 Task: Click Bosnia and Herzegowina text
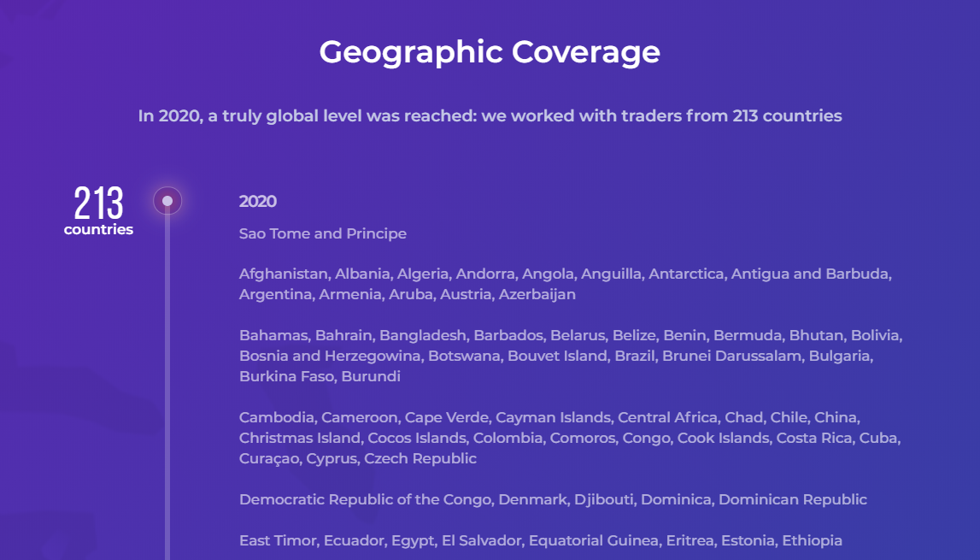330,356
